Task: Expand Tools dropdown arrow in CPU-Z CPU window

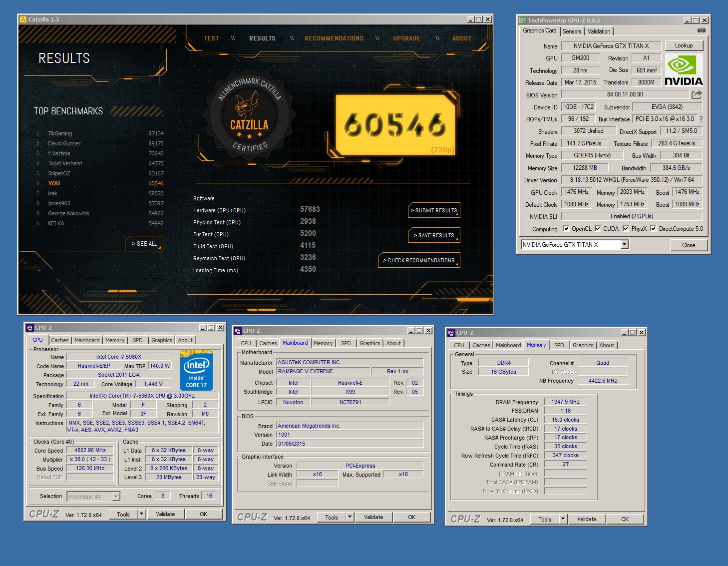Action: (x=142, y=514)
